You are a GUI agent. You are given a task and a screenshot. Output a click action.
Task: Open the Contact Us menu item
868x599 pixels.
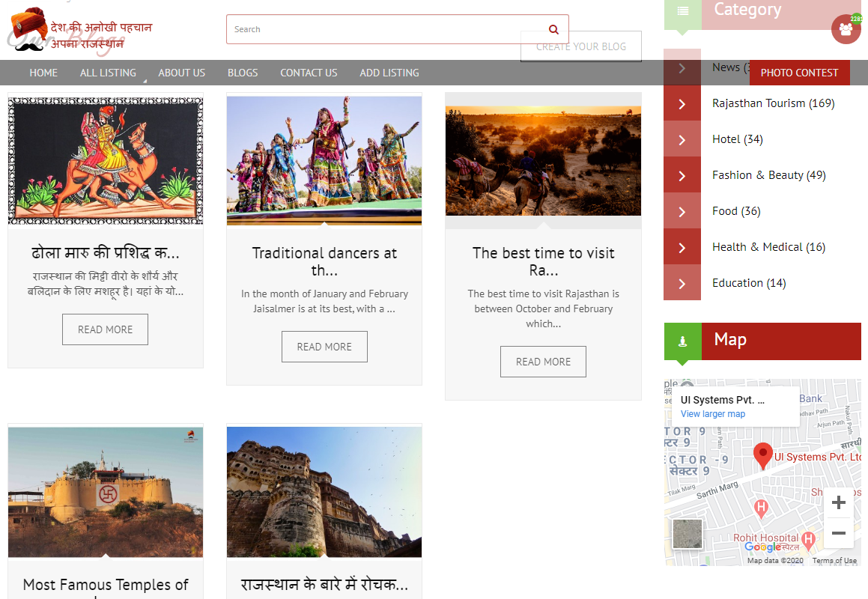click(x=309, y=73)
